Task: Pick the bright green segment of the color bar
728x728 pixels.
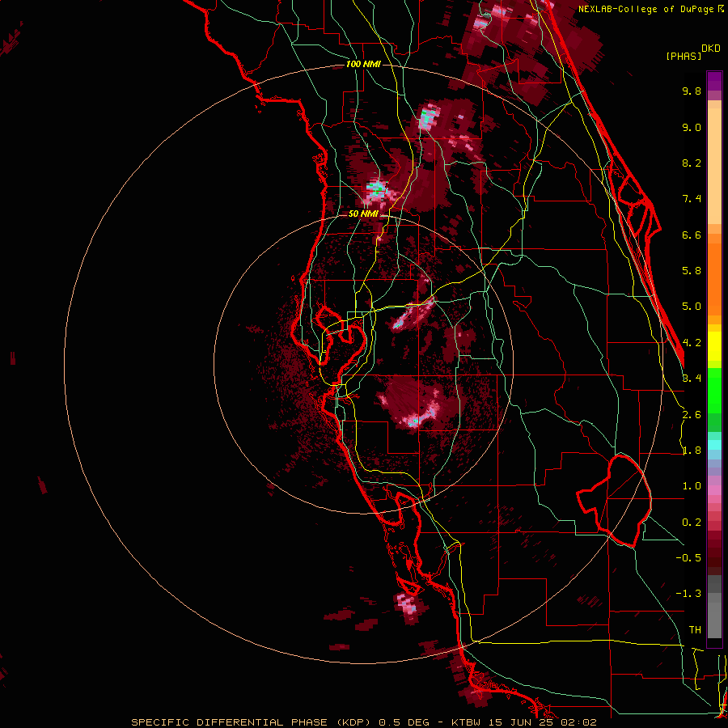Action: point(714,390)
